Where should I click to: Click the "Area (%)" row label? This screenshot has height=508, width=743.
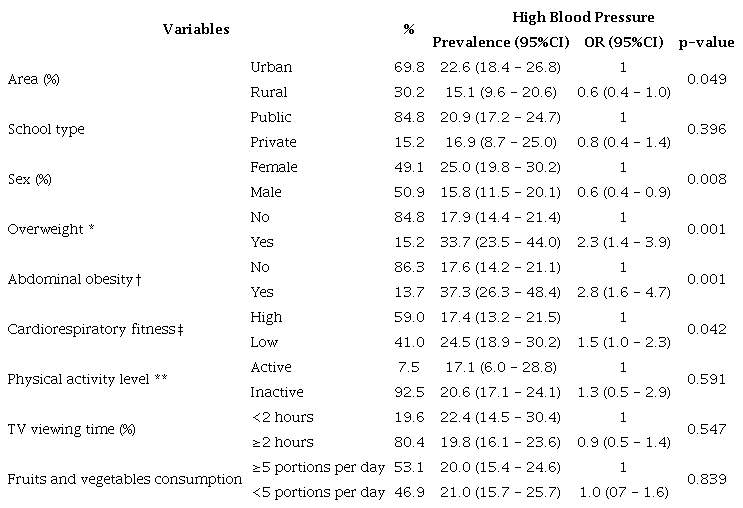(33, 80)
